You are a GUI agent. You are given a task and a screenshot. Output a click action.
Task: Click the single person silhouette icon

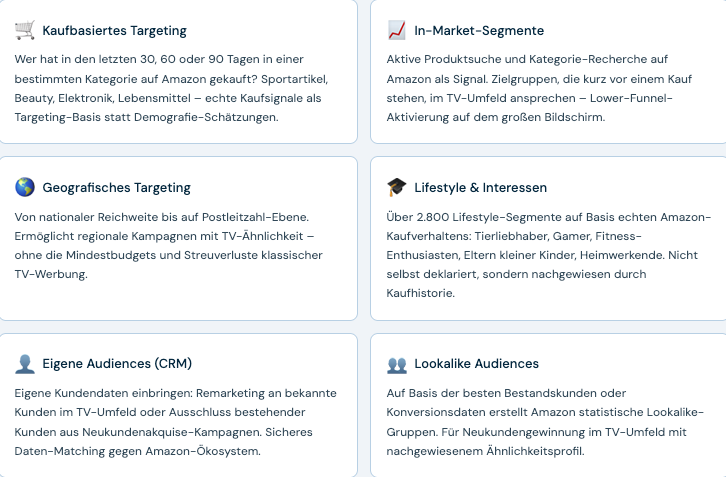point(25,364)
